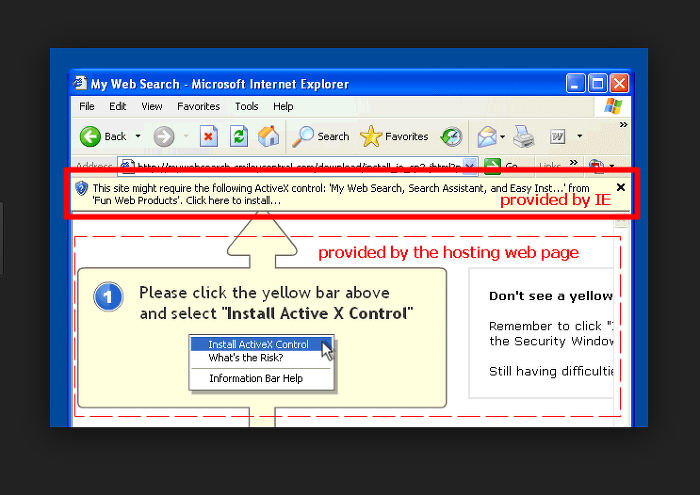
Task: Stop page loading with red X icon
Action: 208,136
